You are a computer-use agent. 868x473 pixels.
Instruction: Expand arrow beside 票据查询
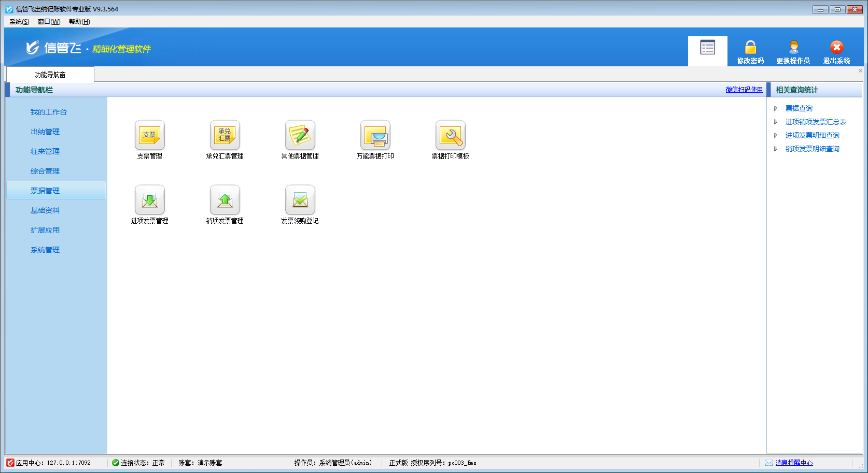(x=776, y=108)
